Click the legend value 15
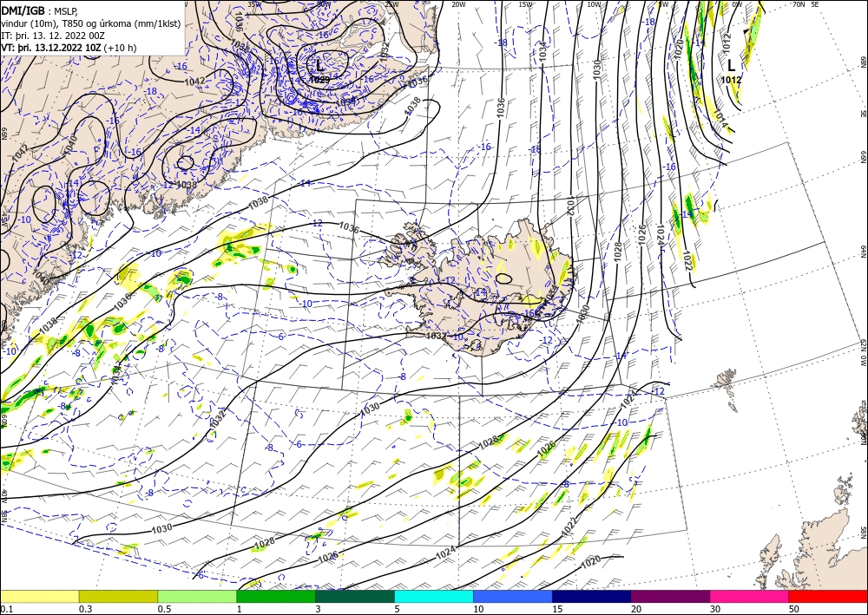The width and height of the screenshot is (868, 615). [x=557, y=609]
